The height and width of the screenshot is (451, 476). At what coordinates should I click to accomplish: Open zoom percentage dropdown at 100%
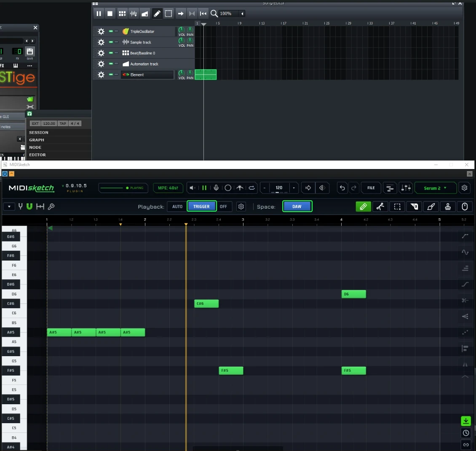coord(242,13)
